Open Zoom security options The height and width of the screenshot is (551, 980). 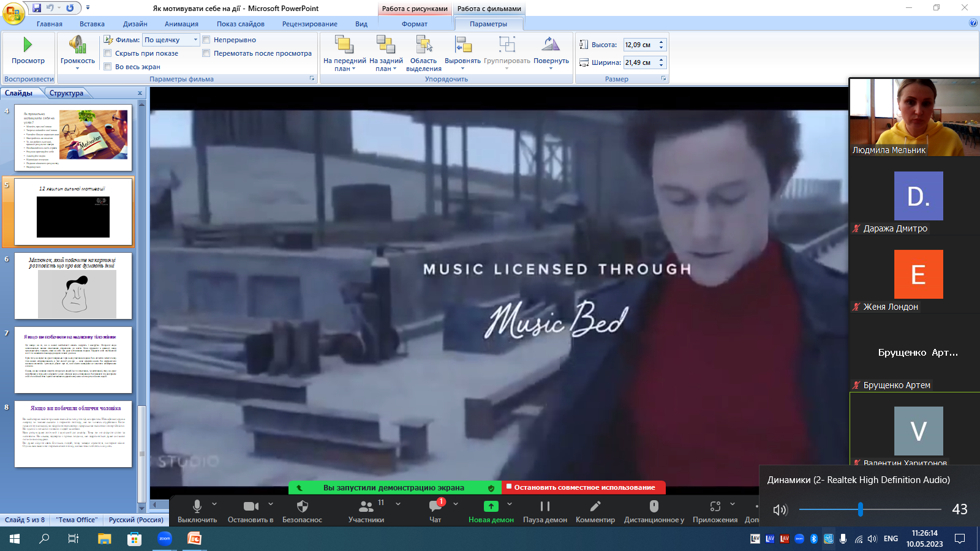pos(302,511)
